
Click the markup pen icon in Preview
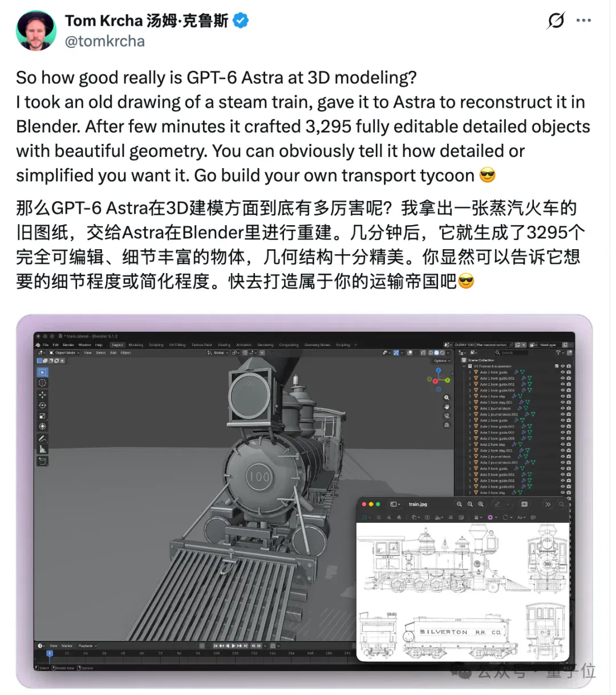497,504
